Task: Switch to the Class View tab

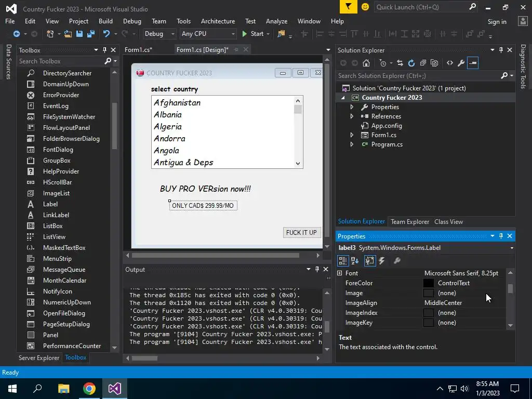Action: [x=448, y=221]
